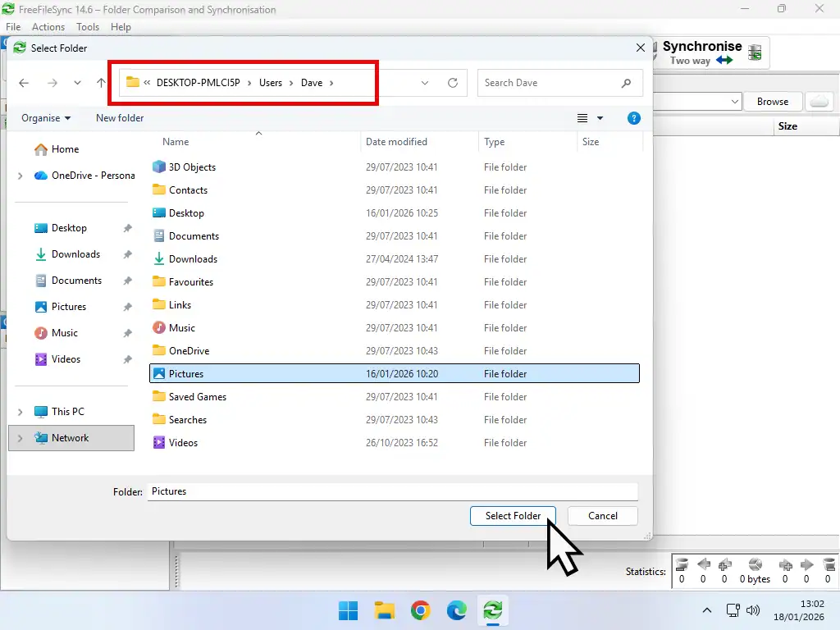Screen dimensions: 840x630
Task: Navigate up one folder level
Action: tap(100, 83)
